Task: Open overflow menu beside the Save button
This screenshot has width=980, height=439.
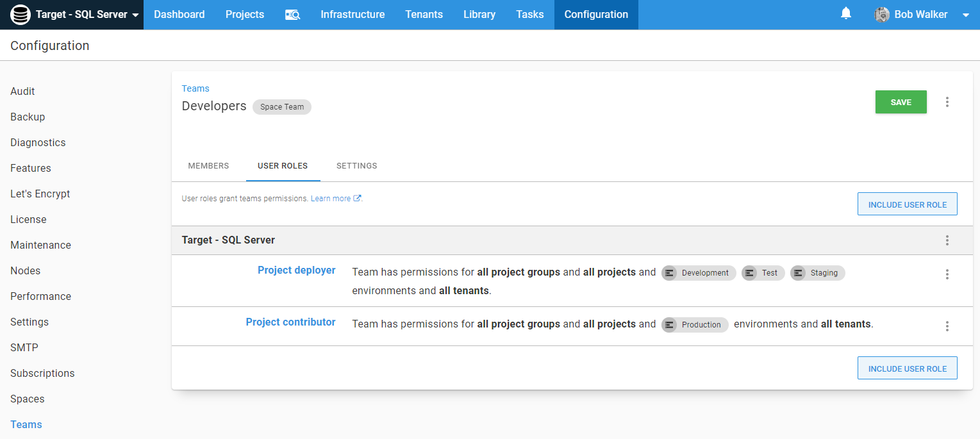Action: click(x=947, y=102)
